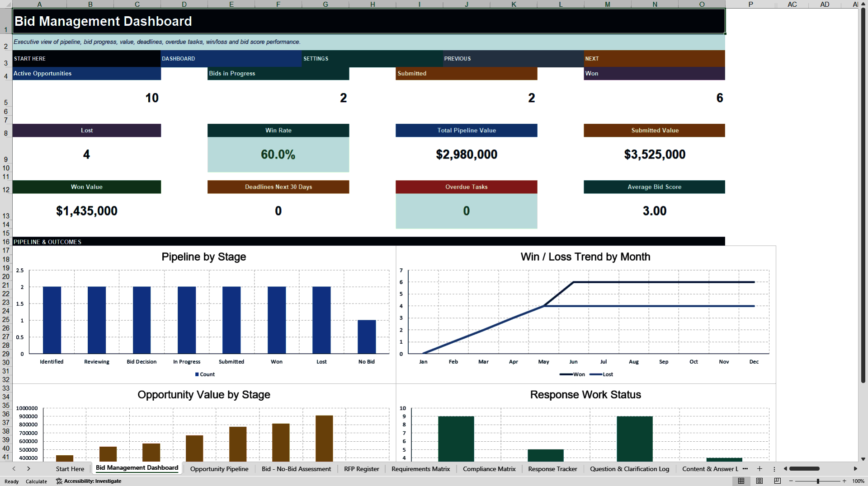Show more sheet tabs via ellipsis
Screen dimensions: 868x486
745,469
